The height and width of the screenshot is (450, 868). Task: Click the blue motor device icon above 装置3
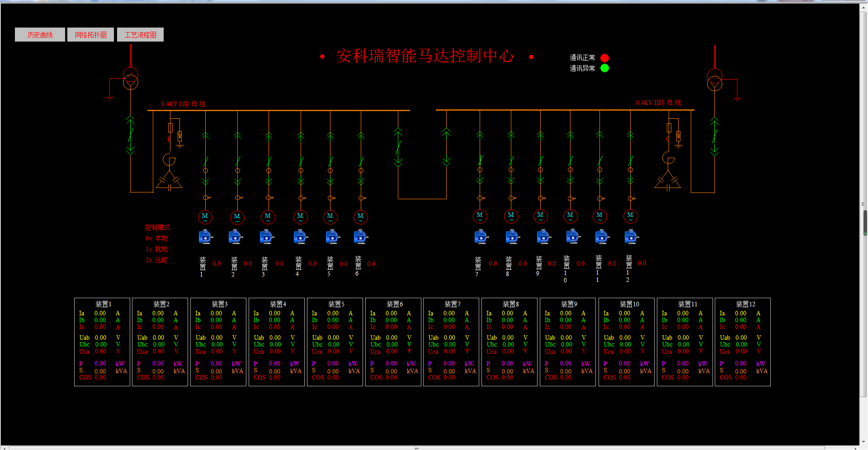coord(267,237)
